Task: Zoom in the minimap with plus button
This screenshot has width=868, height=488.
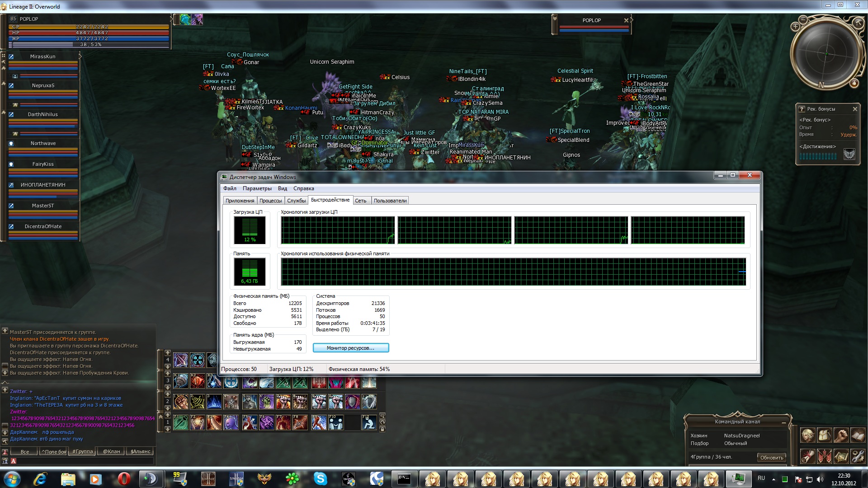Action: (795, 27)
